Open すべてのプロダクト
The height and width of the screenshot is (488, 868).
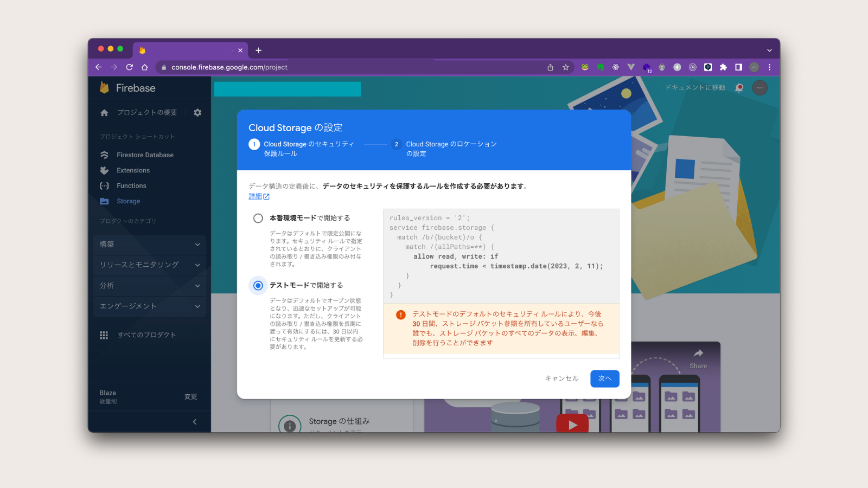(x=146, y=335)
